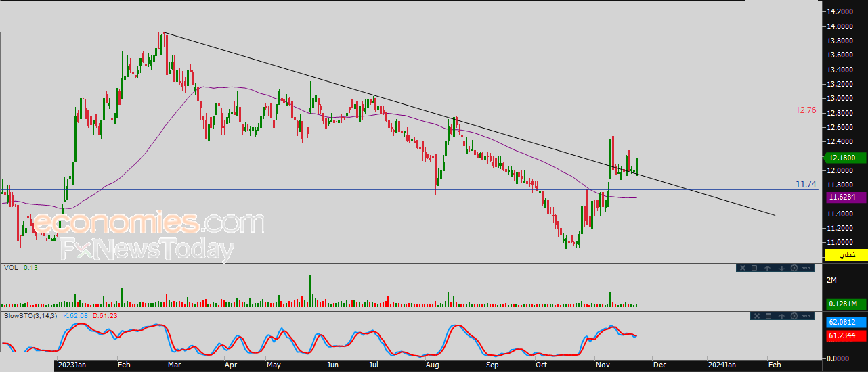Click the 11.0000 price axis label
This screenshot has width=868, height=372.
pos(840,242)
